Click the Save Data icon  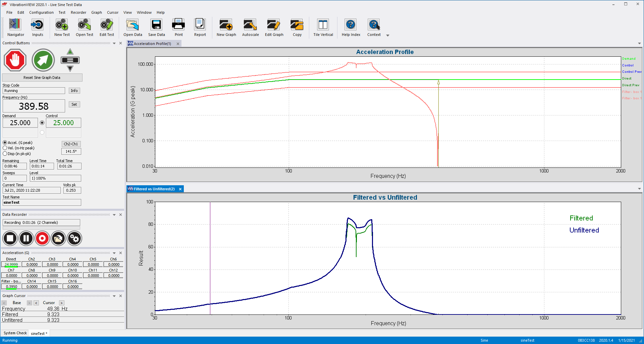(x=156, y=28)
